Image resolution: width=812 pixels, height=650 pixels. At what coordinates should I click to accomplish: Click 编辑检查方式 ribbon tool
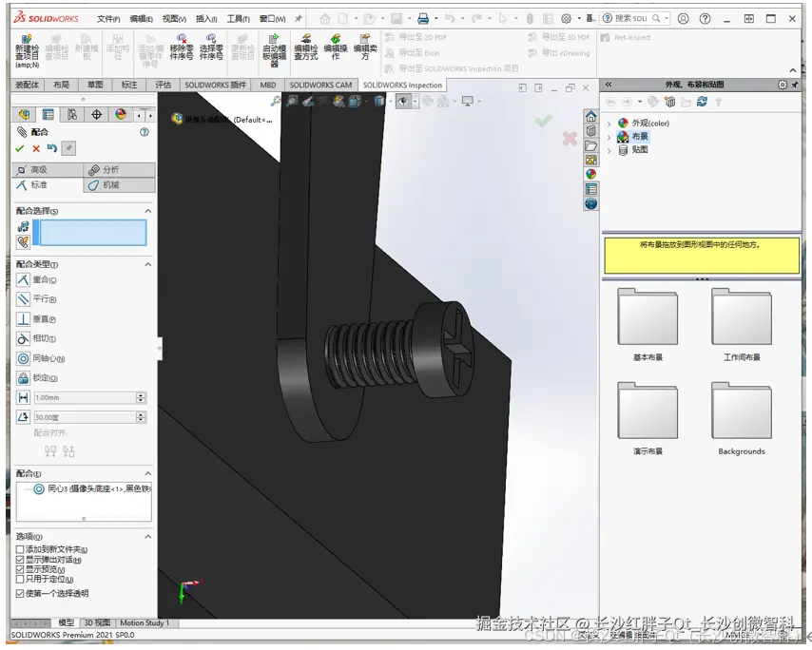tap(306, 48)
